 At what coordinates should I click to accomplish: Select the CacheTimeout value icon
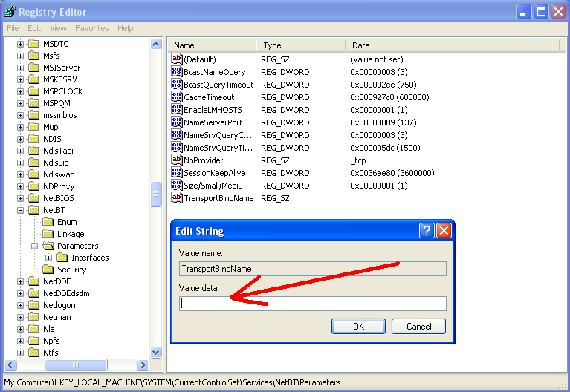click(x=177, y=97)
